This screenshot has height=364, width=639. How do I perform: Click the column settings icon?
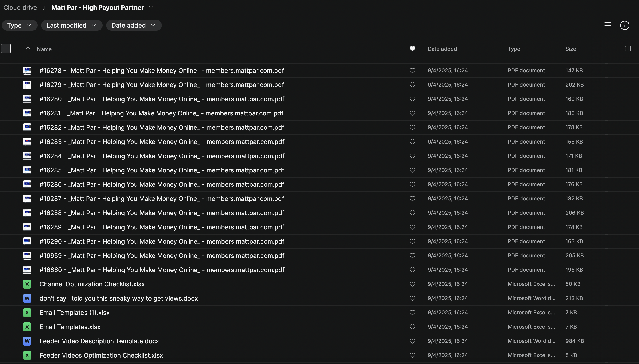[x=627, y=49]
